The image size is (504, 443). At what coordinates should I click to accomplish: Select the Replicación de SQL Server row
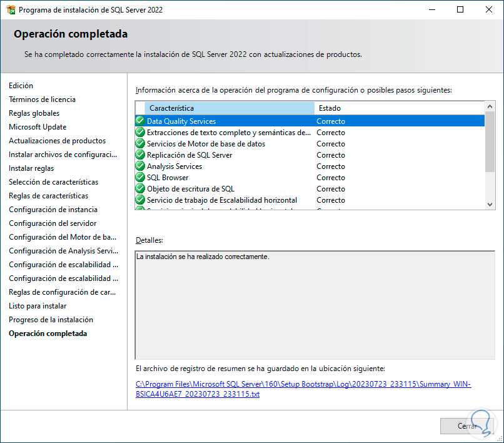(310, 155)
